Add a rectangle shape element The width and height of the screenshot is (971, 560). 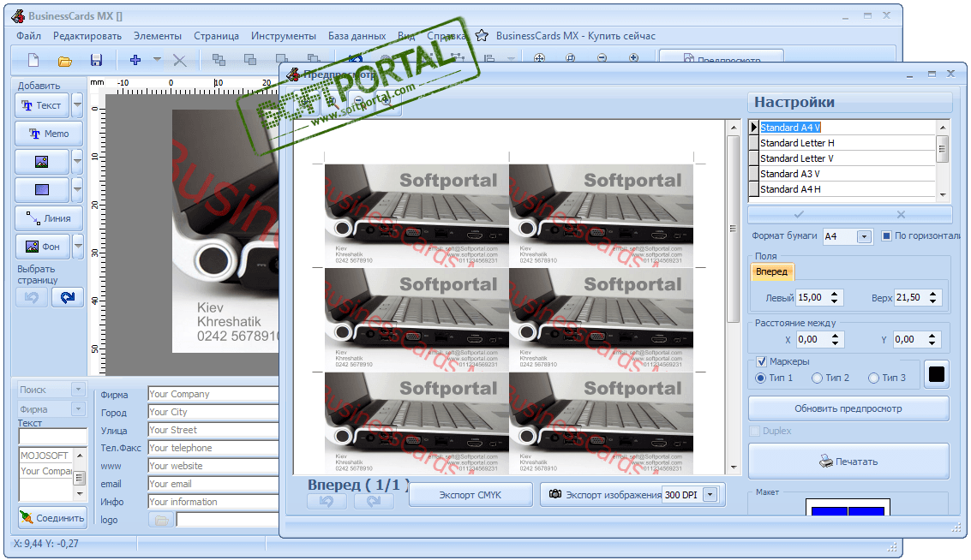click(41, 190)
